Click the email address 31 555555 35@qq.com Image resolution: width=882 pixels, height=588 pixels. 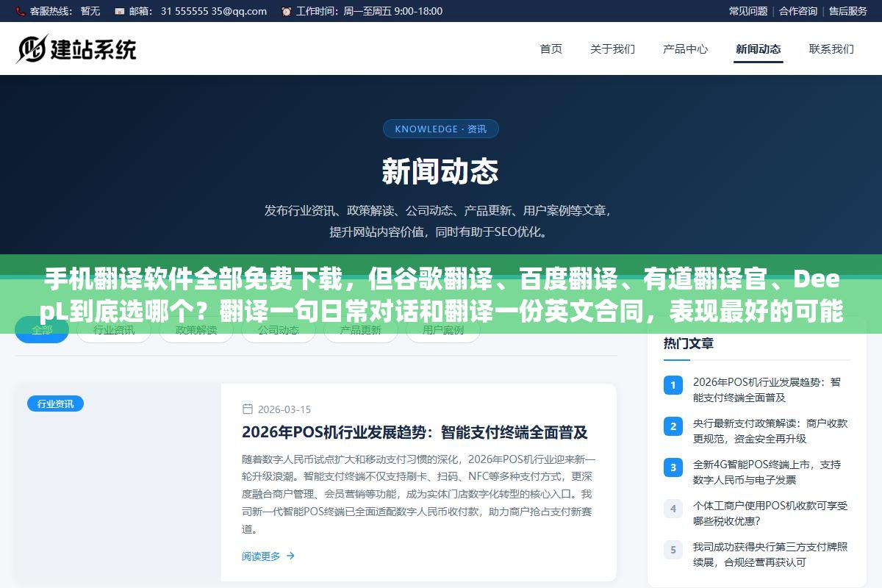pyautogui.click(x=214, y=11)
